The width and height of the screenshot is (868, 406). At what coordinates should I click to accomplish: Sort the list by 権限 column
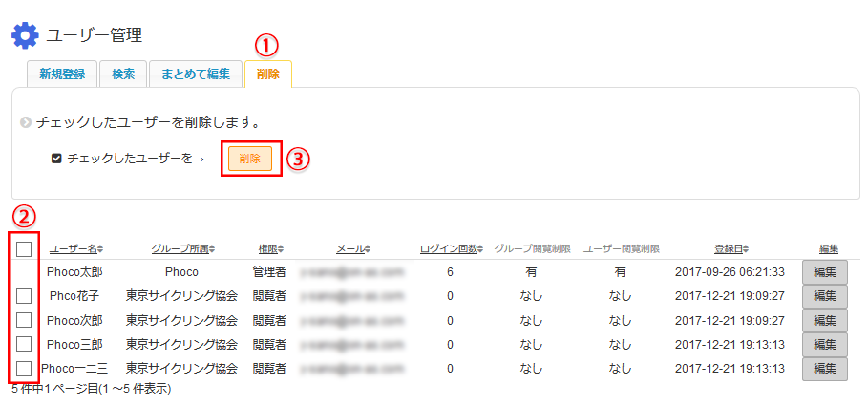pos(270,249)
